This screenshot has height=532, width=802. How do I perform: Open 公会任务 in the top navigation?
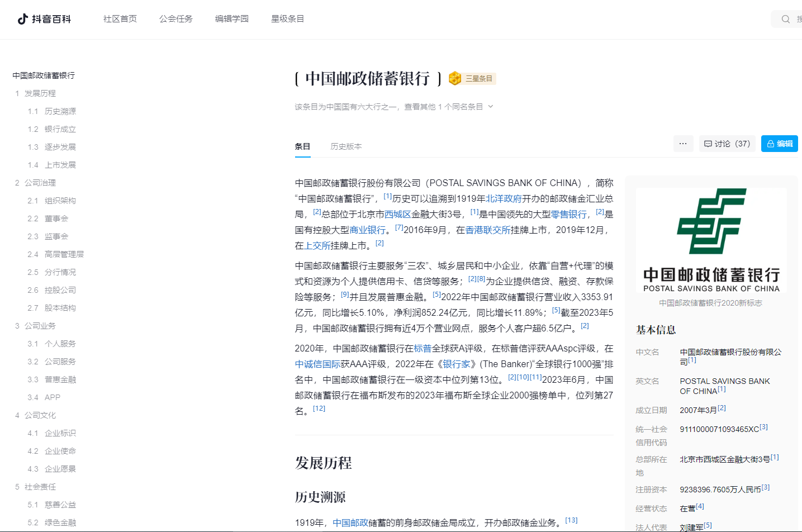176,19
